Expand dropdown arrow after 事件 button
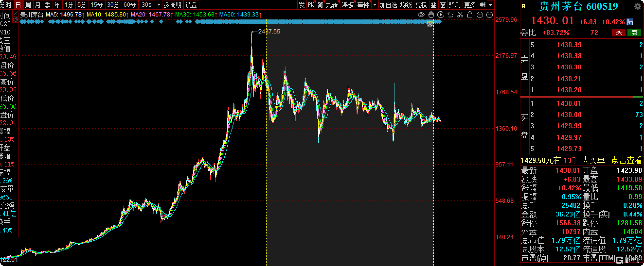Image resolution: width=644 pixels, height=266 pixels. pyautogui.click(x=375, y=5)
